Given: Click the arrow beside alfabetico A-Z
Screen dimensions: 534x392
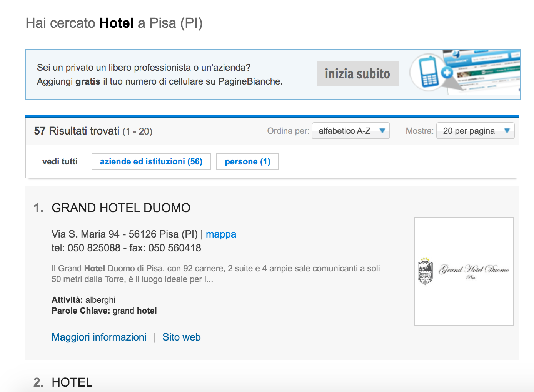Looking at the screenshot, I should pos(382,131).
